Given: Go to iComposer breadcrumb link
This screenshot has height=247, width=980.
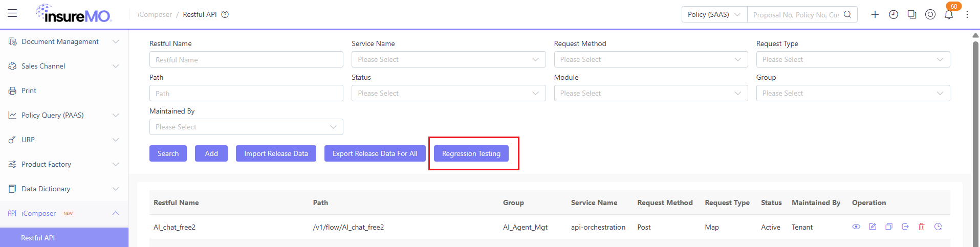Looking at the screenshot, I should coord(155,14).
